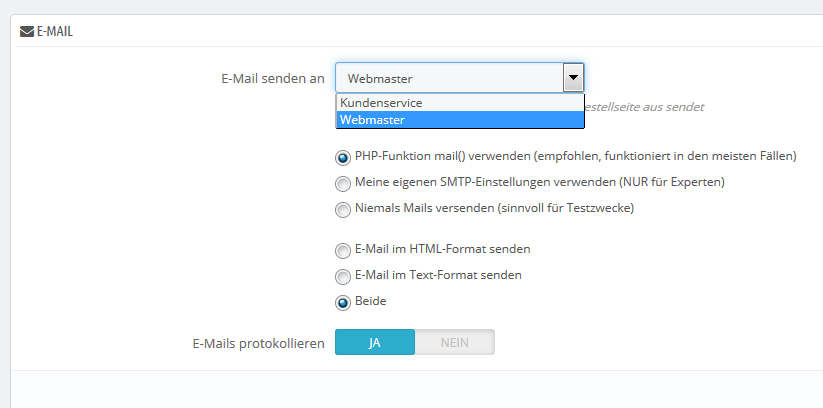Click the 'E-Mails protokollieren' field label

258,343
